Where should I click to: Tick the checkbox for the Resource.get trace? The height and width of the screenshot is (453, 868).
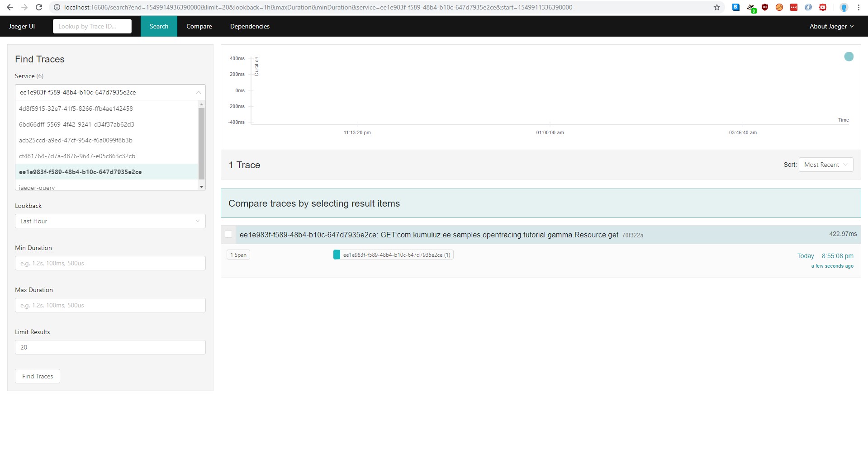(228, 234)
